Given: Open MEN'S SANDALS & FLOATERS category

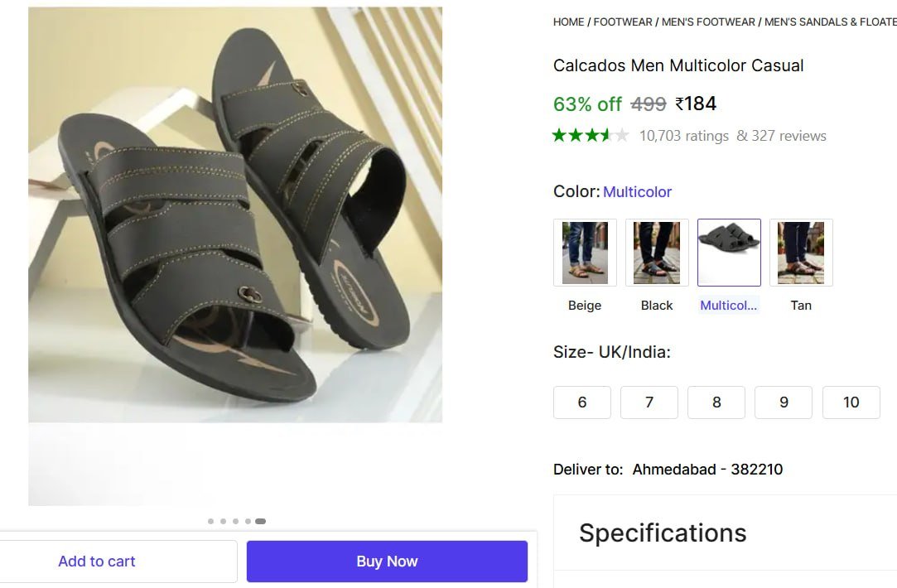Looking at the screenshot, I should [x=829, y=22].
